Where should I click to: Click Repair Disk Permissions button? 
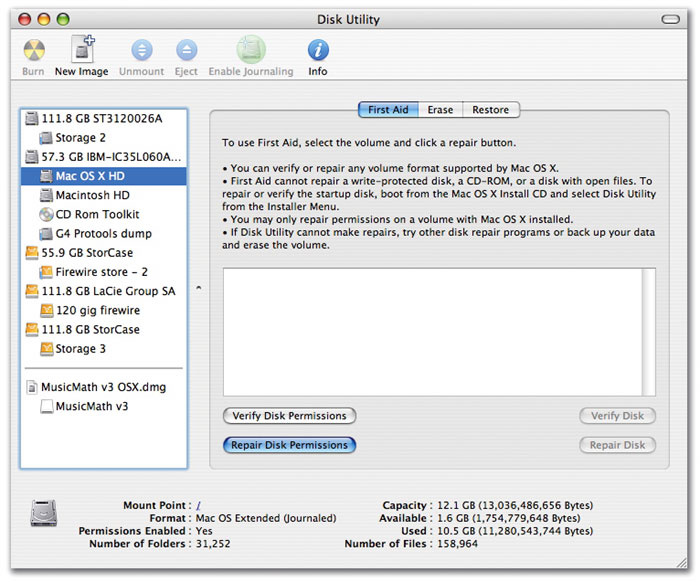tap(289, 445)
